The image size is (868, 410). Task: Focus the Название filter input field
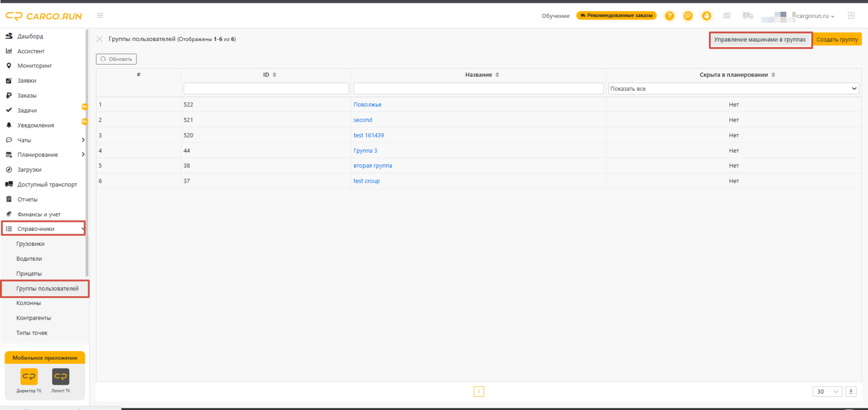[x=479, y=89]
